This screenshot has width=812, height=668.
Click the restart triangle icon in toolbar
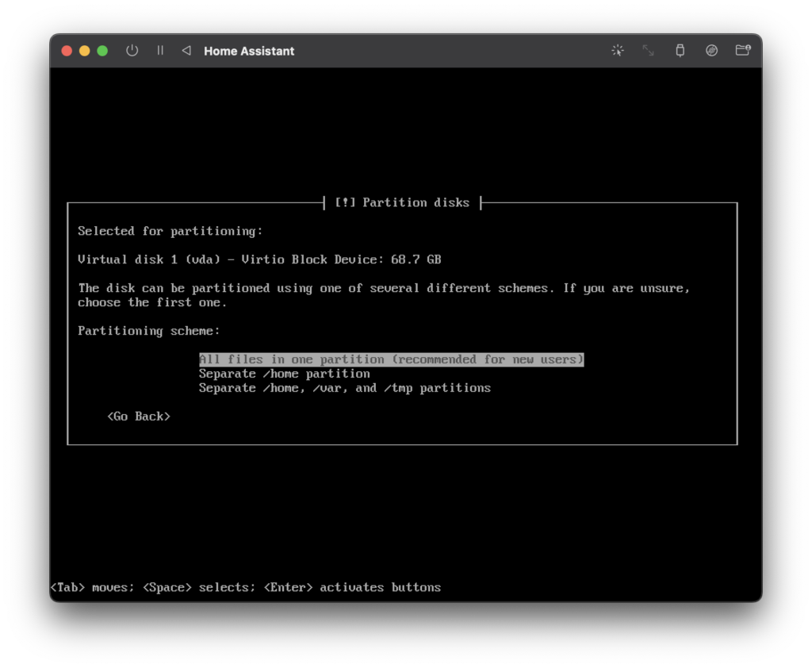coord(186,51)
